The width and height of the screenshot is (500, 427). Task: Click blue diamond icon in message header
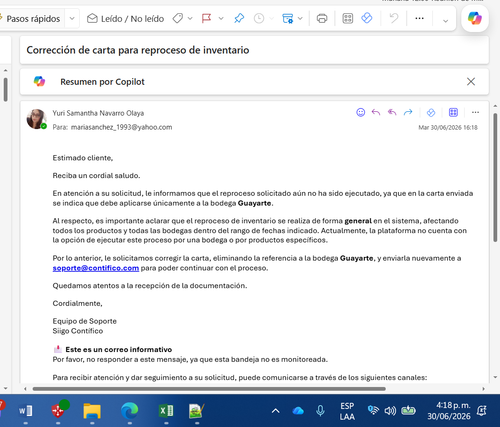click(x=431, y=113)
